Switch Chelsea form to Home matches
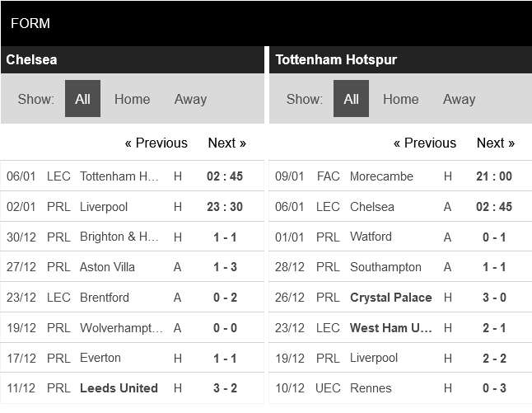 click(132, 99)
